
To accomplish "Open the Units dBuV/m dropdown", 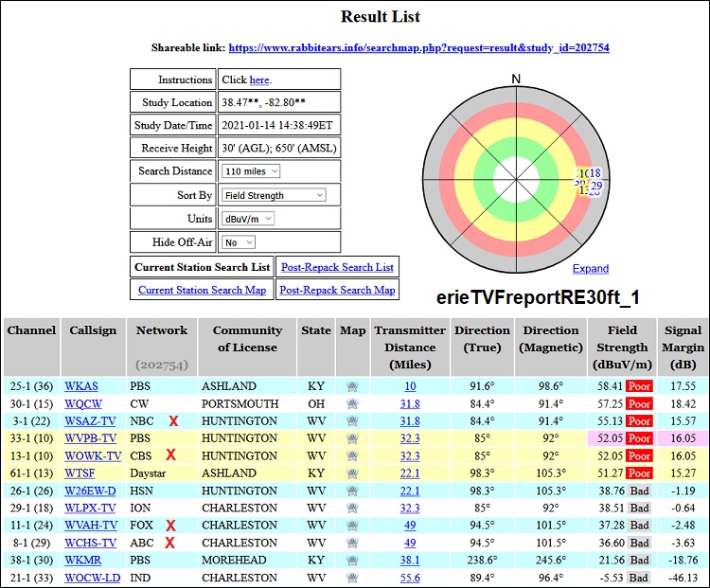I will (248, 219).
